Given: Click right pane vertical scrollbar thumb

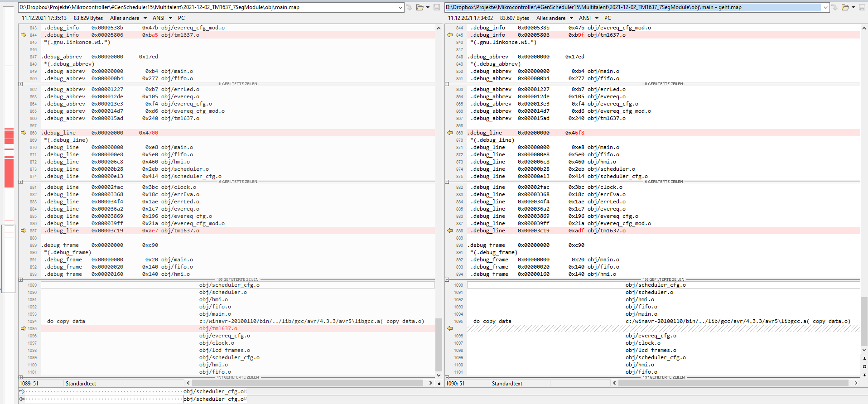Looking at the screenshot, I should click(864, 321).
